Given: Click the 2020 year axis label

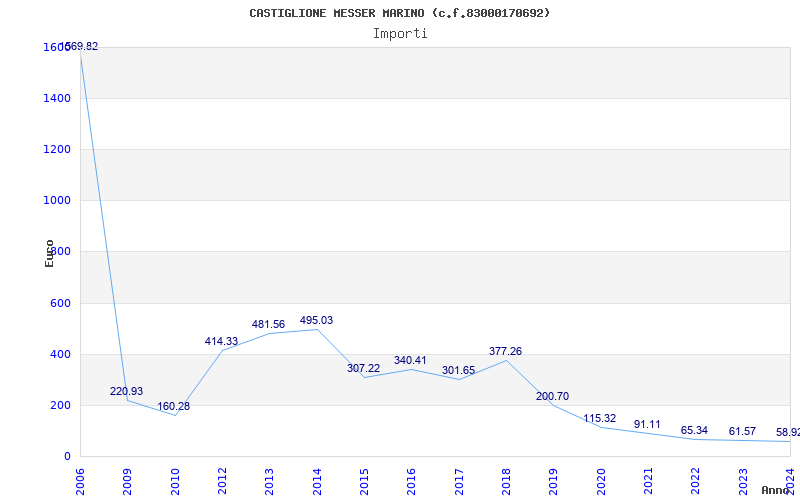Looking at the screenshot, I should [x=601, y=482].
